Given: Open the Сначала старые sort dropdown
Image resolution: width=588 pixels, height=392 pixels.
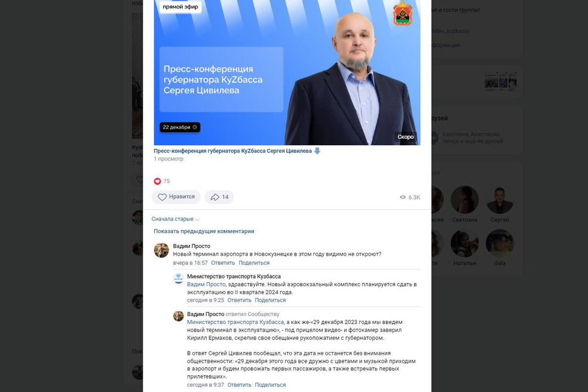Looking at the screenshot, I should coord(175,219).
